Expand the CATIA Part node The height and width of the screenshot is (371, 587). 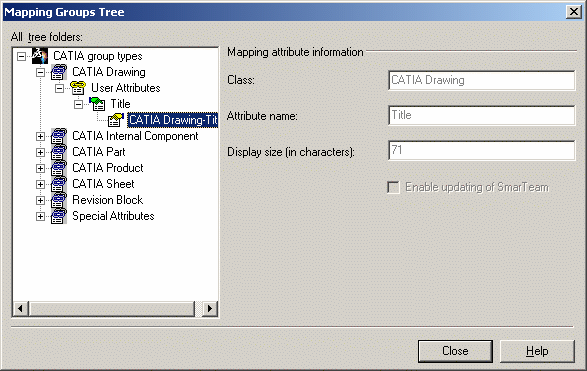coord(40,152)
